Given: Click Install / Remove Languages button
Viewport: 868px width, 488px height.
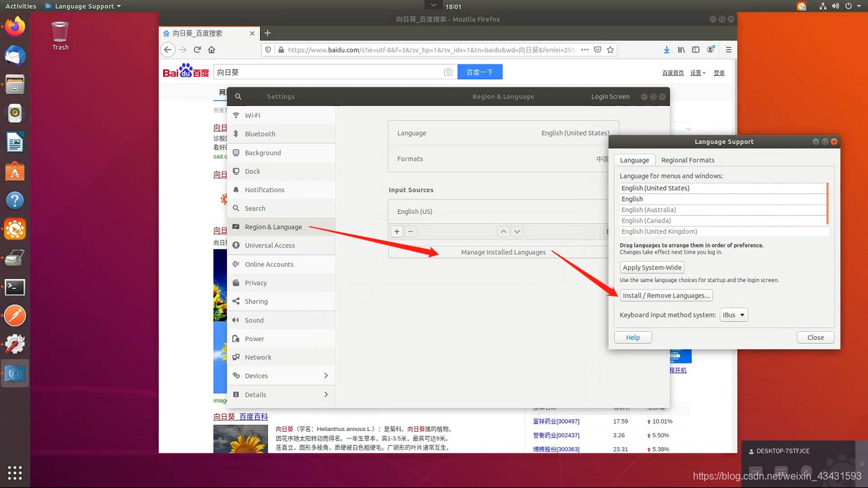Looking at the screenshot, I should tap(666, 296).
